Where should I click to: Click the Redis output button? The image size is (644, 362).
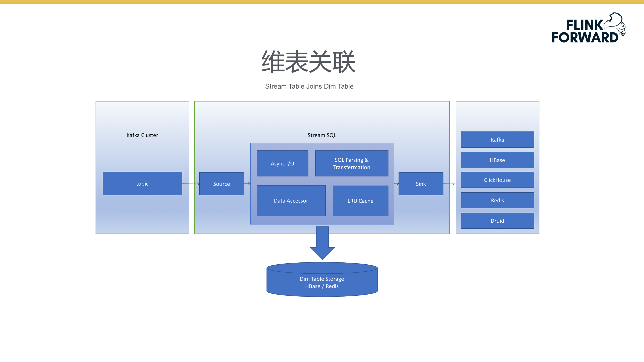coord(497,200)
